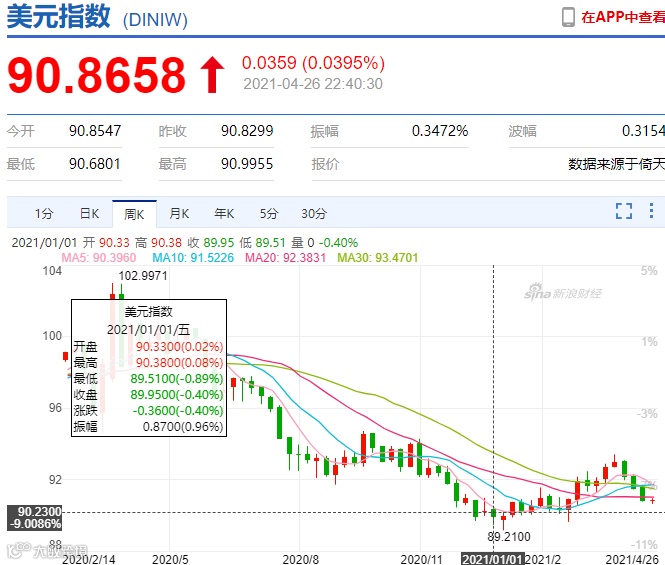Switch to the 日K chart tab

[89, 214]
